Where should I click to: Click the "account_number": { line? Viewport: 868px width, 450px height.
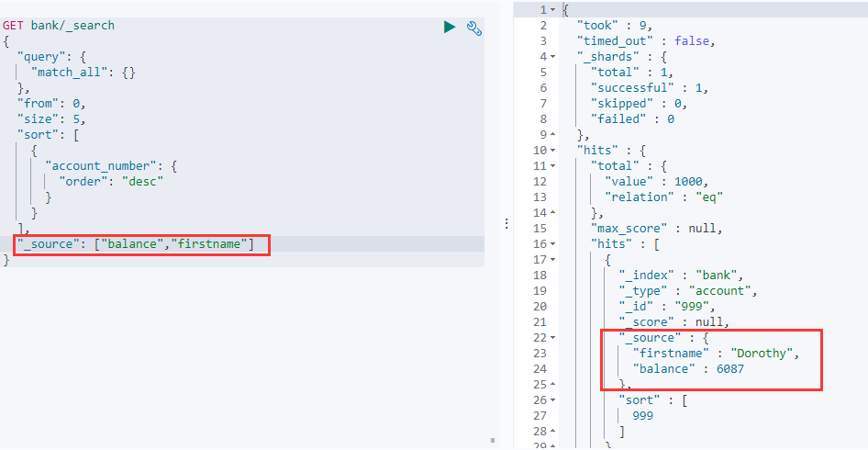click(111, 165)
